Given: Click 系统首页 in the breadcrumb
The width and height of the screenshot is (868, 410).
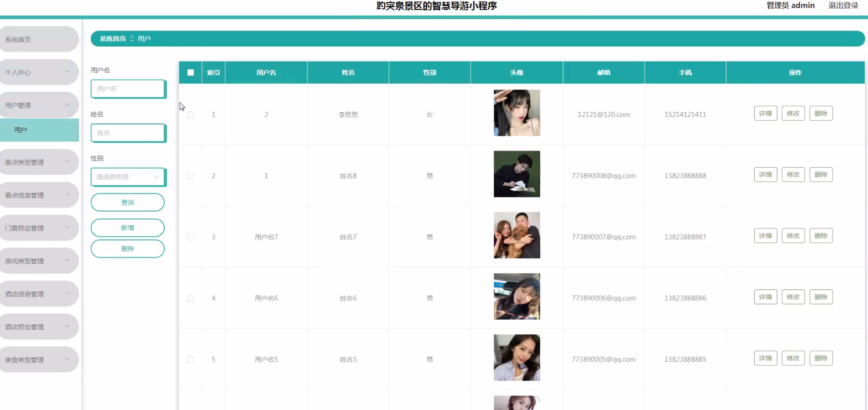Looking at the screenshot, I should 113,39.
